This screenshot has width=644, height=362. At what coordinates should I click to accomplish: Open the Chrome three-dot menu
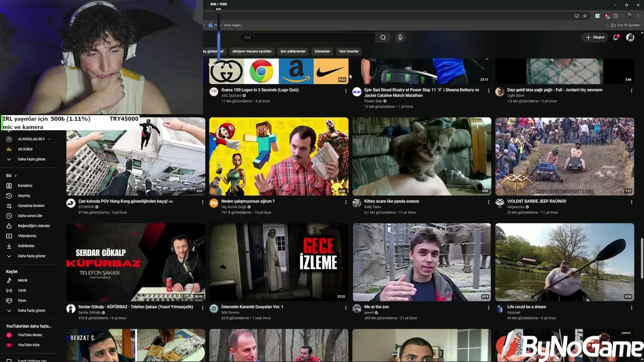(x=638, y=16)
